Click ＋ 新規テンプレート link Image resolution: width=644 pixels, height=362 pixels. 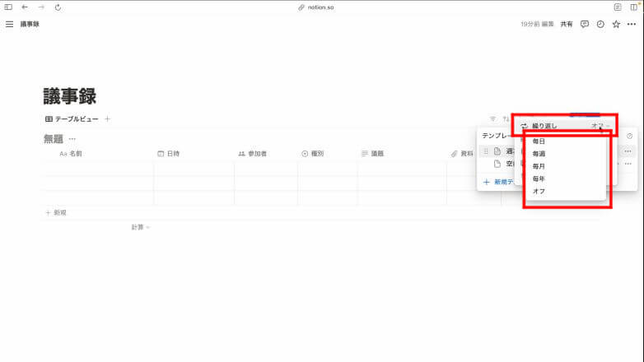coord(498,182)
